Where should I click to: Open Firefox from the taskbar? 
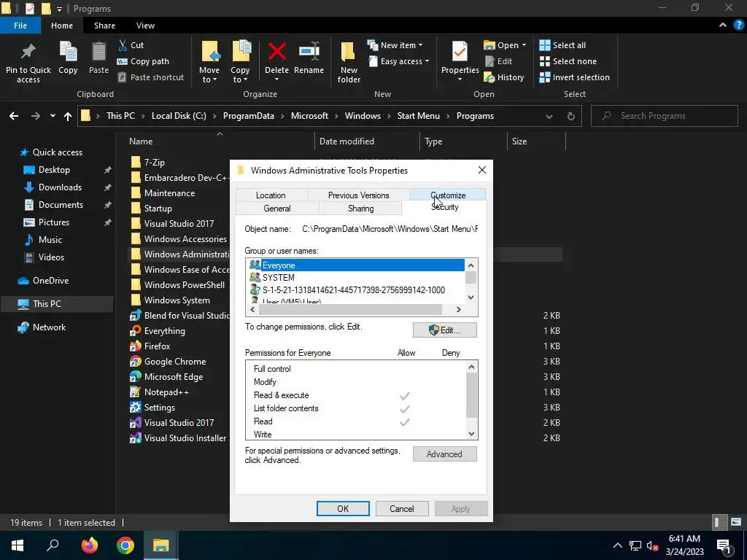(89, 545)
